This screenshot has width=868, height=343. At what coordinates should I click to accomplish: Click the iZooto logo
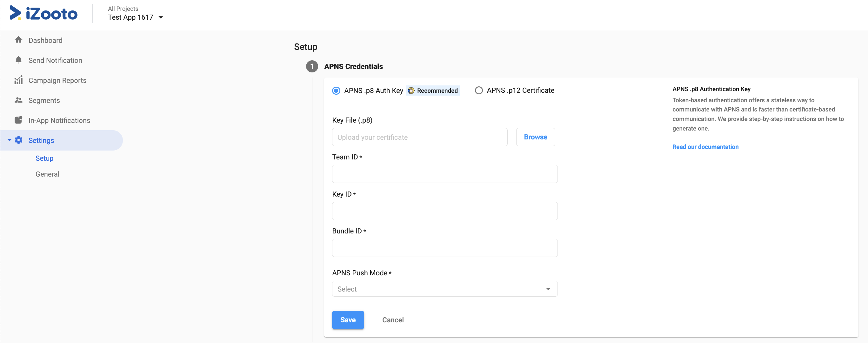pyautogui.click(x=44, y=13)
